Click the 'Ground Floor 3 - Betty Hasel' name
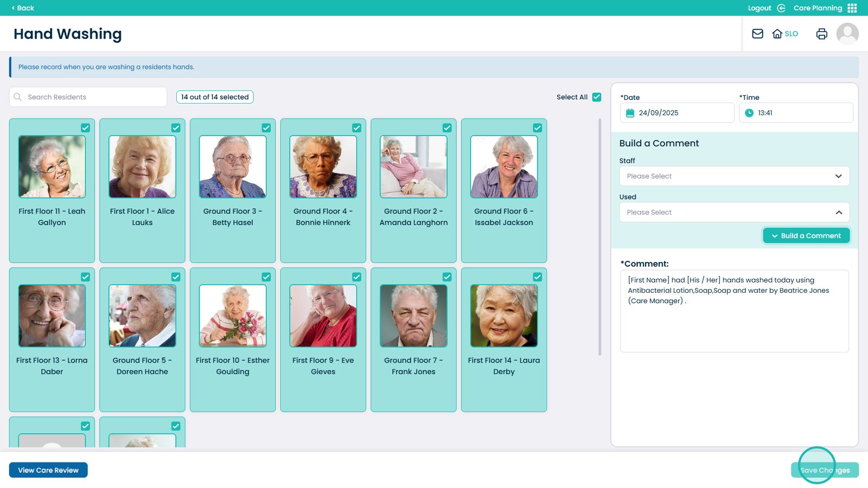Viewport: 868px width, 488px height. click(x=233, y=217)
